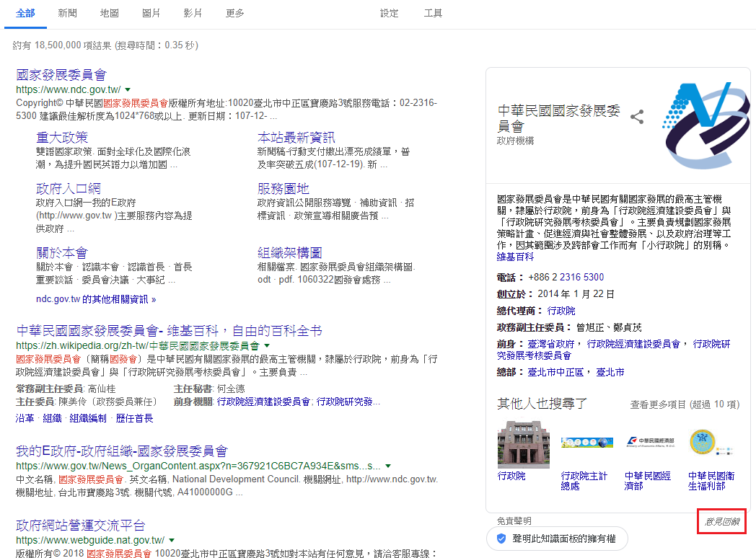This screenshot has height=558, width=756.
Task: Click 聲明此知識面板的擁有權 button
Action: (x=557, y=539)
